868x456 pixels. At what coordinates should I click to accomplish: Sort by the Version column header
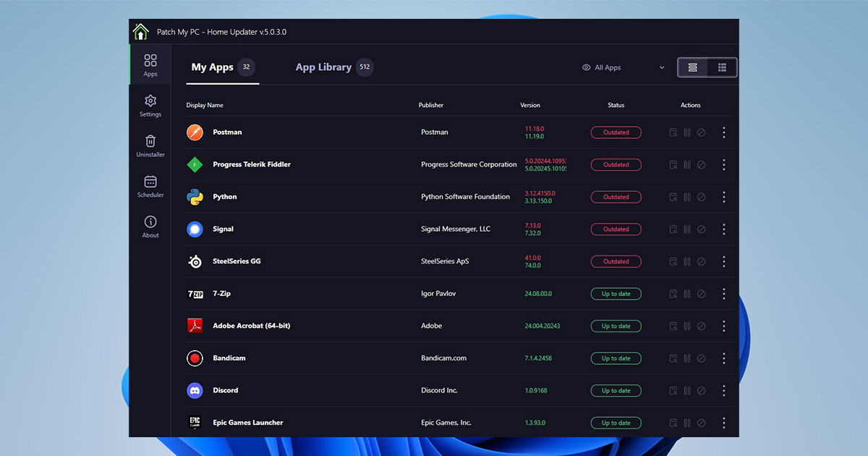(530, 105)
